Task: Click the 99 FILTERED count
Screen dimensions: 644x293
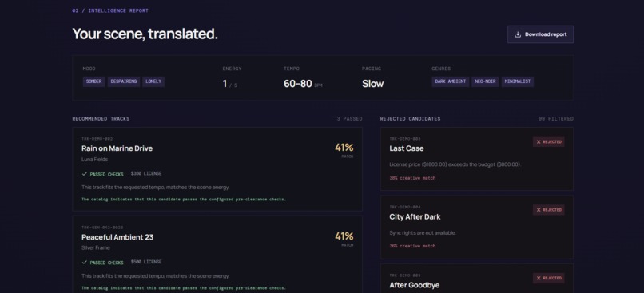Action: click(555, 119)
